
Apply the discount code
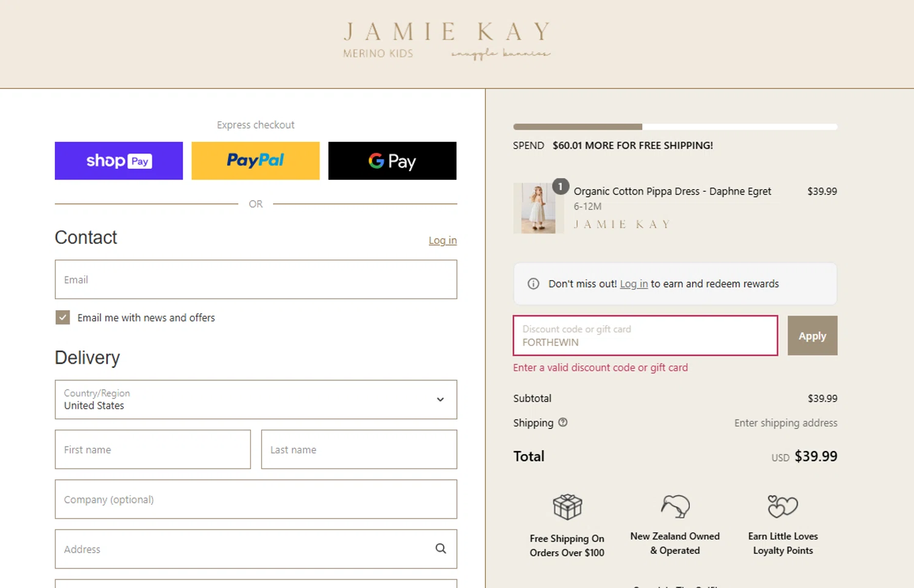(x=812, y=336)
